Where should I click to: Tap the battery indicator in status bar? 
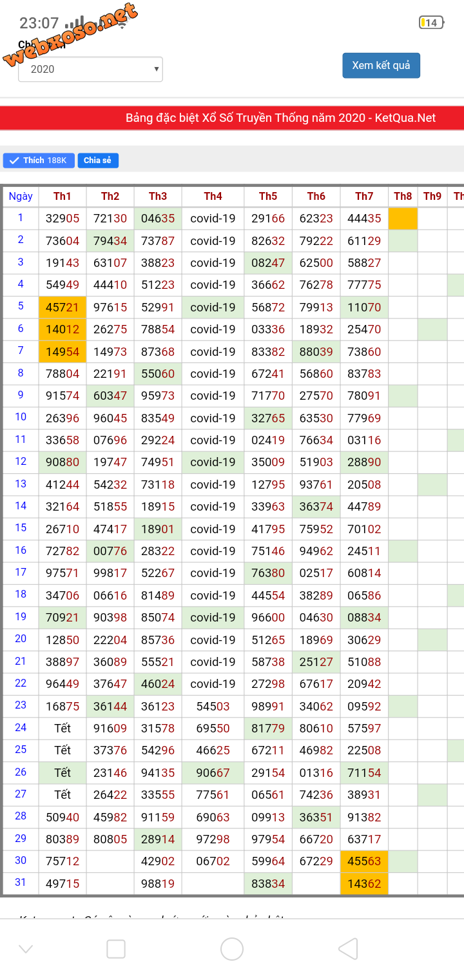click(431, 23)
